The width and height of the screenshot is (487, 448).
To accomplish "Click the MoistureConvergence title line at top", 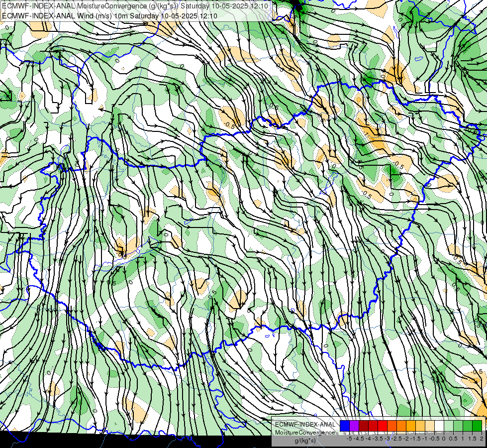I will point(135,6).
